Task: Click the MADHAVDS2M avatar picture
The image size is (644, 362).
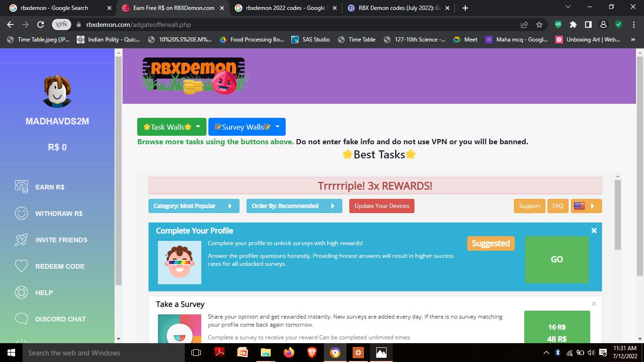Action: [57, 91]
